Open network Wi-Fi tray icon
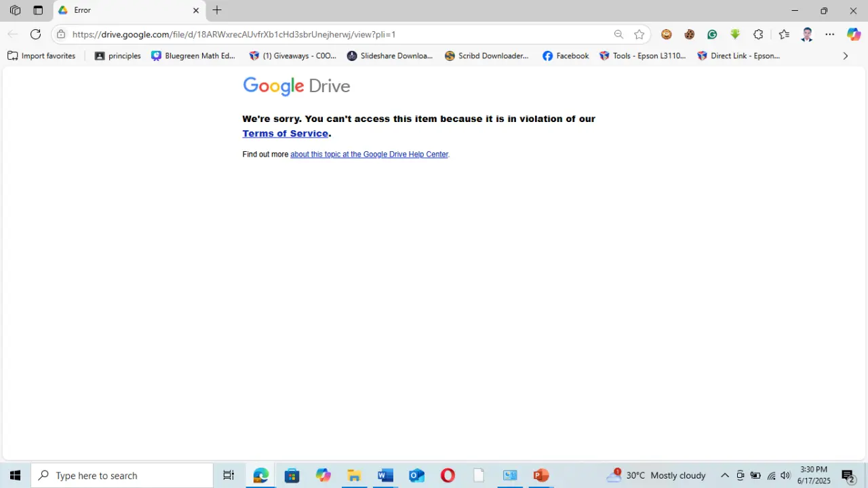The image size is (868, 488). 771,476
